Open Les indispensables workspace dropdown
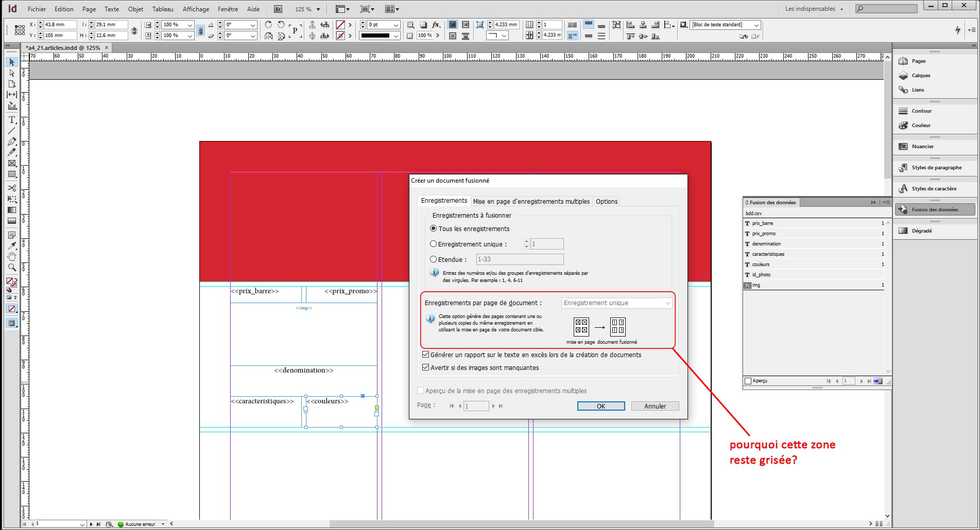The image size is (980, 530). 814,9
